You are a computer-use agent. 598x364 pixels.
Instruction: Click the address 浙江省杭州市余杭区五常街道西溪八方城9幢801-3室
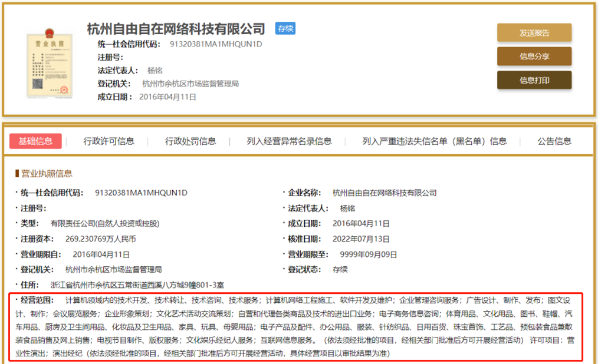tap(137, 285)
